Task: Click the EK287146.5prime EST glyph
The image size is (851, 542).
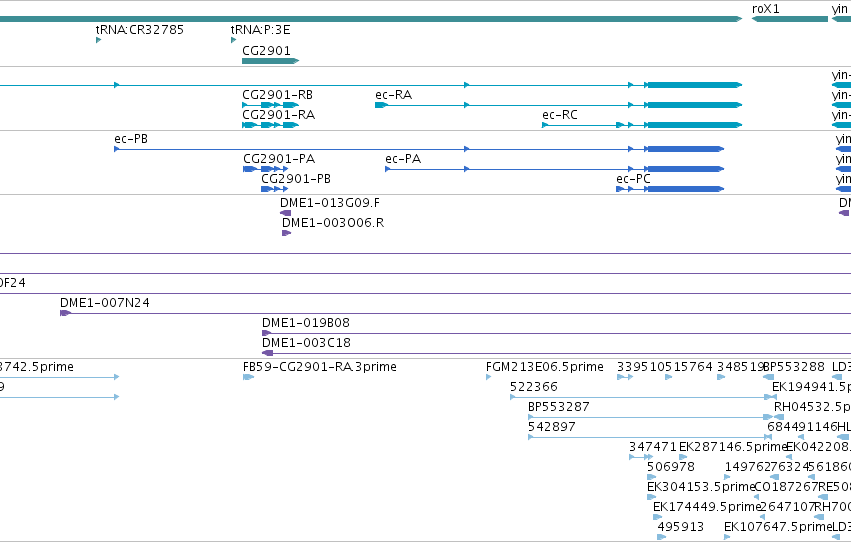Action: [683, 457]
